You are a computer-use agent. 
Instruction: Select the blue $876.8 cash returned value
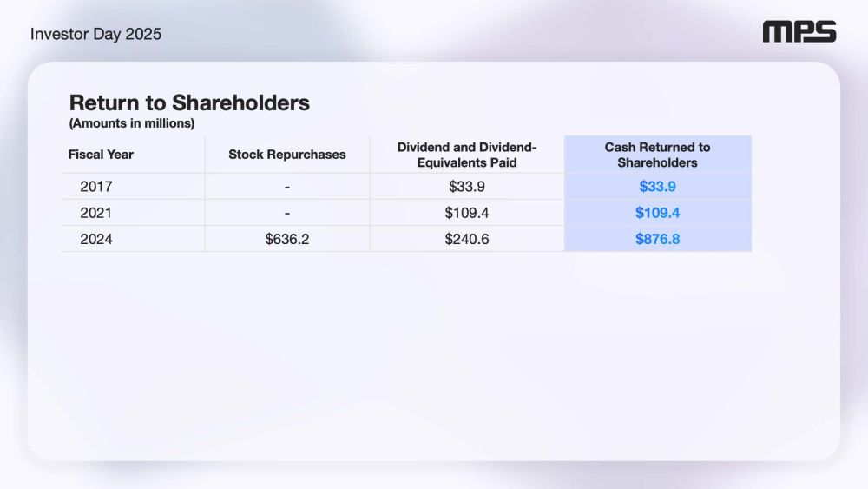coord(657,239)
